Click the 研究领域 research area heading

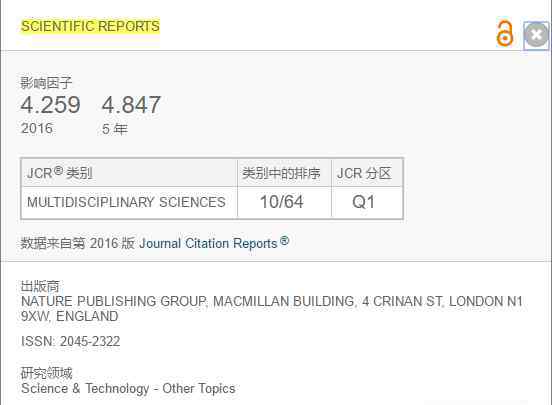click(x=46, y=373)
